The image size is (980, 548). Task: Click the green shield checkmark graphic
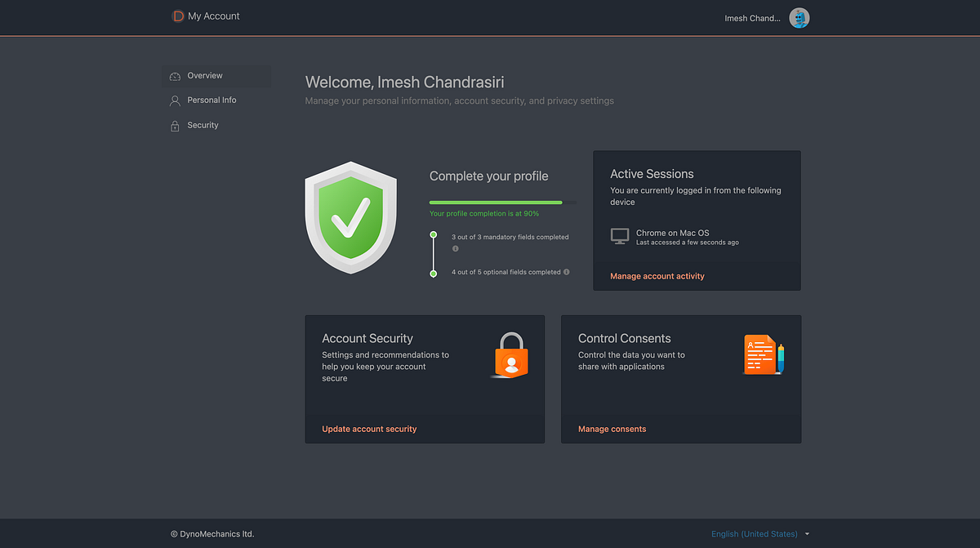click(350, 216)
